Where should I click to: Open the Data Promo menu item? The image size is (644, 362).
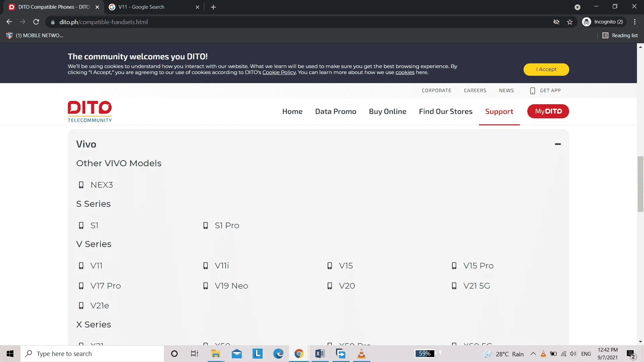[x=335, y=111]
